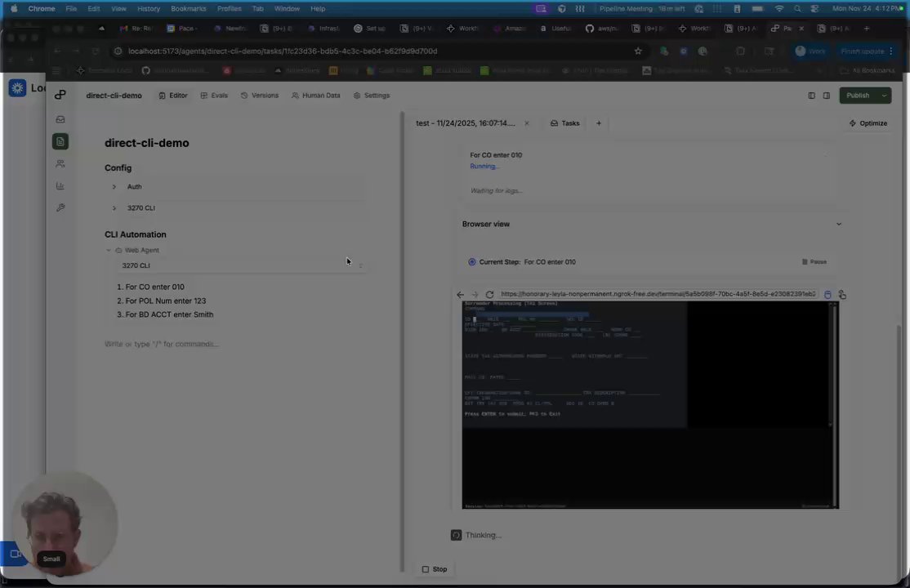Image resolution: width=910 pixels, height=588 pixels.
Task: Reload the embedded browser view
Action: click(489, 294)
